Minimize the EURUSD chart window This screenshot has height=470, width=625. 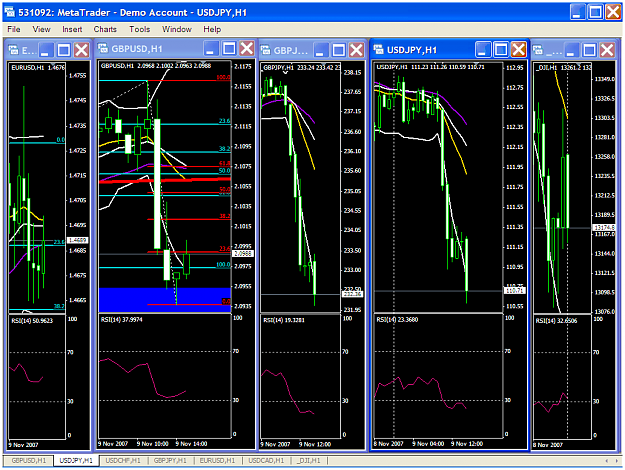(45, 50)
